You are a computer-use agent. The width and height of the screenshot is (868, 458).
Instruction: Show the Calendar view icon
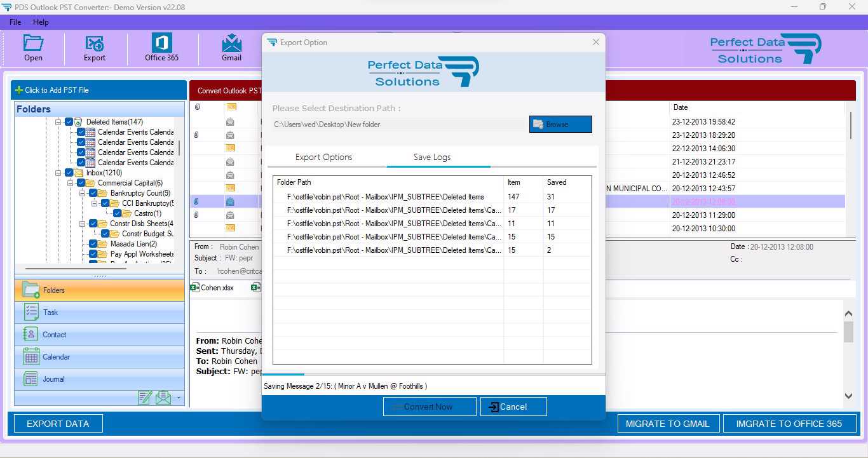coord(31,356)
